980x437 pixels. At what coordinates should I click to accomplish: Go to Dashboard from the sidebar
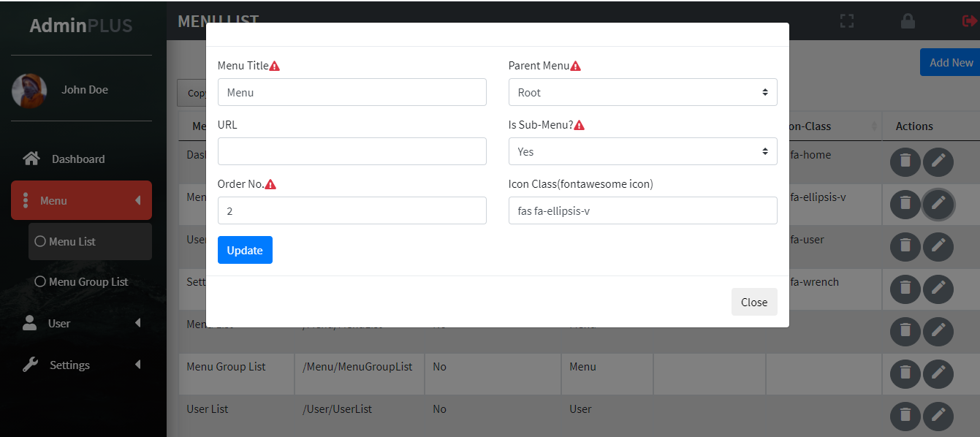(x=77, y=158)
